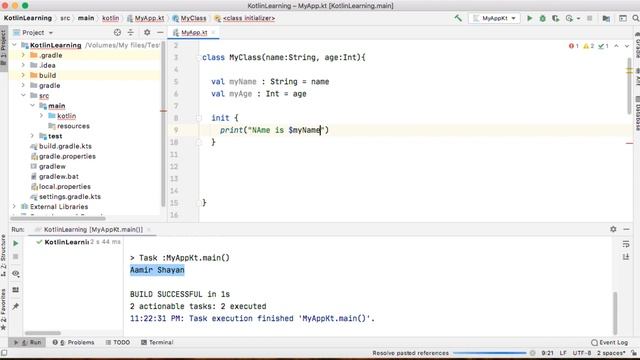Click scroll to end icon in Run output
640x360 pixels.
626,256
